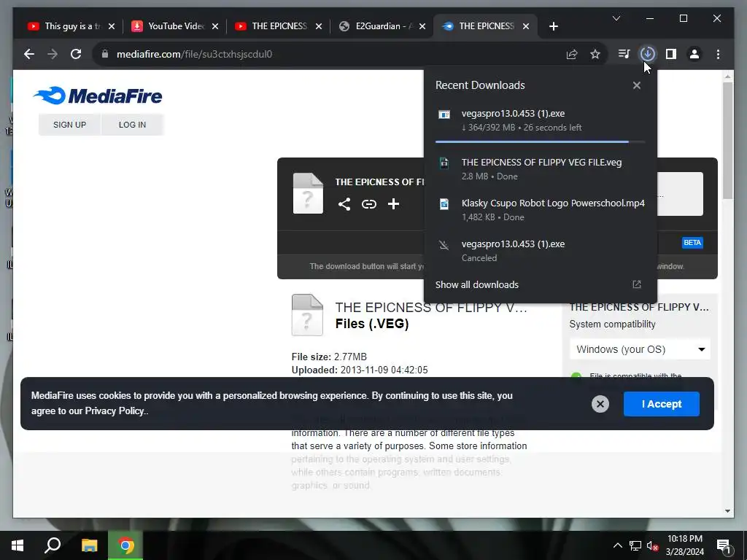Screen dimensions: 747x560
Task: Click the scrollbar down arrow
Action: tap(727, 511)
